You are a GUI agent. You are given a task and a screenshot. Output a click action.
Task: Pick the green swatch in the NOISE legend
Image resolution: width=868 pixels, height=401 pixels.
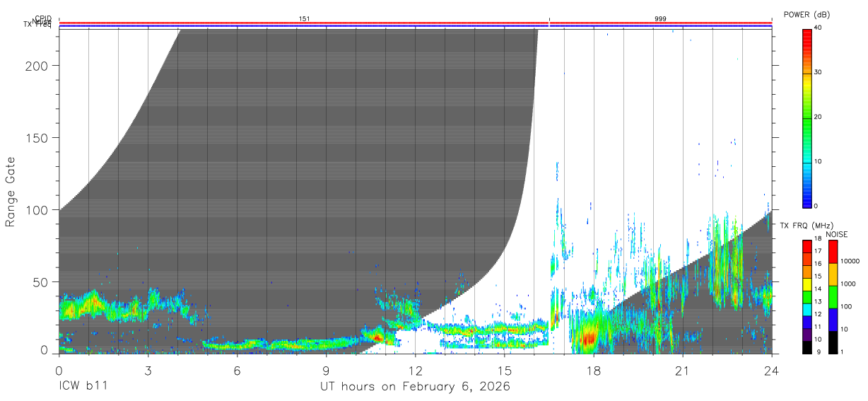(833, 296)
